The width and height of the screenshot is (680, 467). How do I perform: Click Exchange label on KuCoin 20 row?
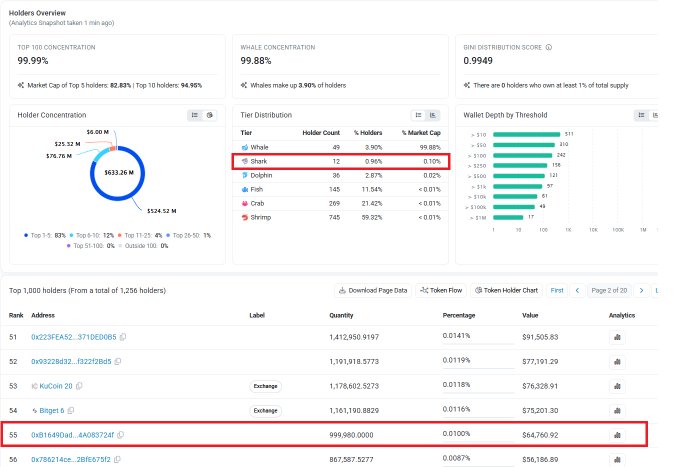pos(265,386)
